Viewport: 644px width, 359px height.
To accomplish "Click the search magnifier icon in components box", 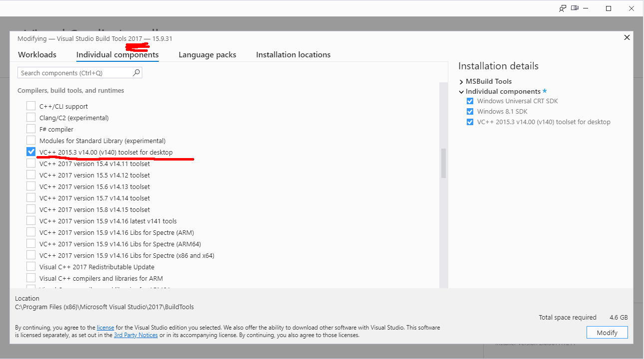I will click(x=136, y=73).
